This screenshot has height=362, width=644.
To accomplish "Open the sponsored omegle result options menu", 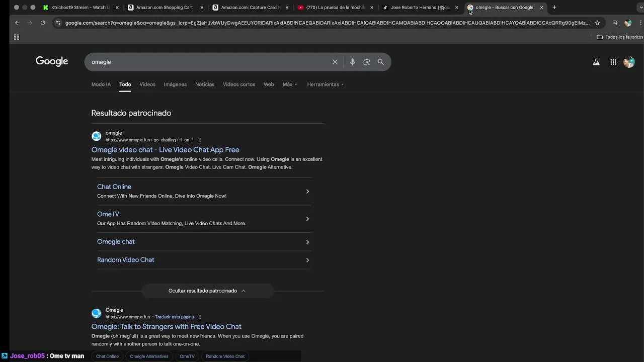I will coord(200,140).
